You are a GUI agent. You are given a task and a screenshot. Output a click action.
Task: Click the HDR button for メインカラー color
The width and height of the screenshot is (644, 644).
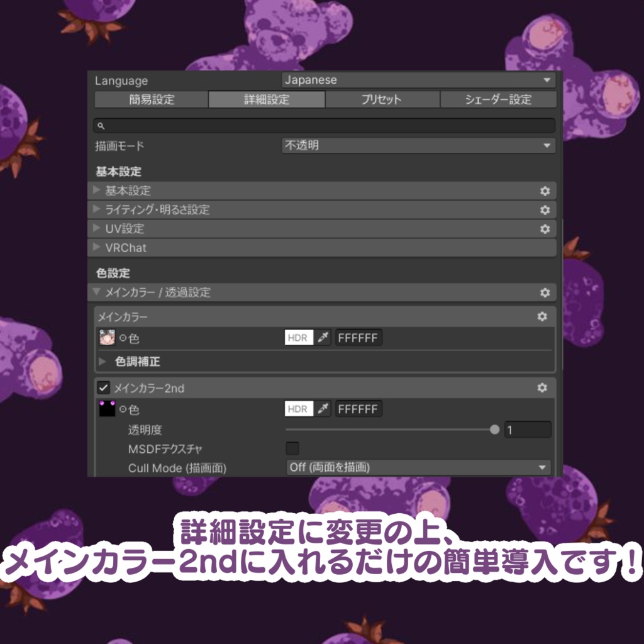click(297, 338)
